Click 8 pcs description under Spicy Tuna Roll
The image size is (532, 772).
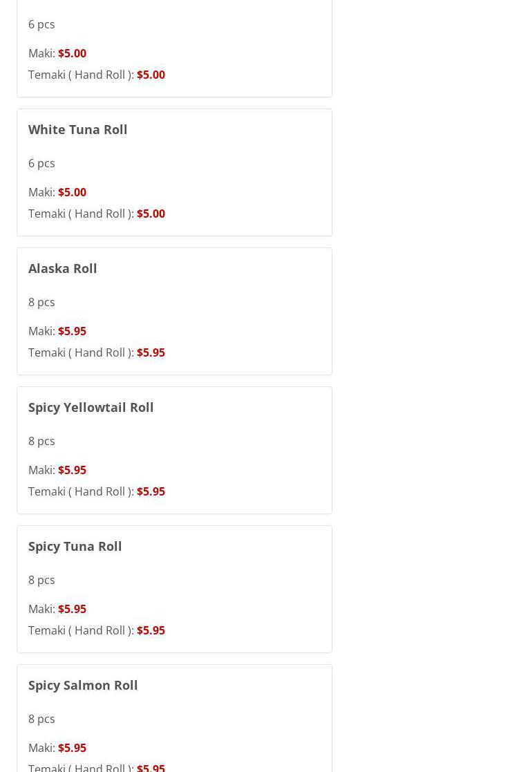tap(41, 580)
